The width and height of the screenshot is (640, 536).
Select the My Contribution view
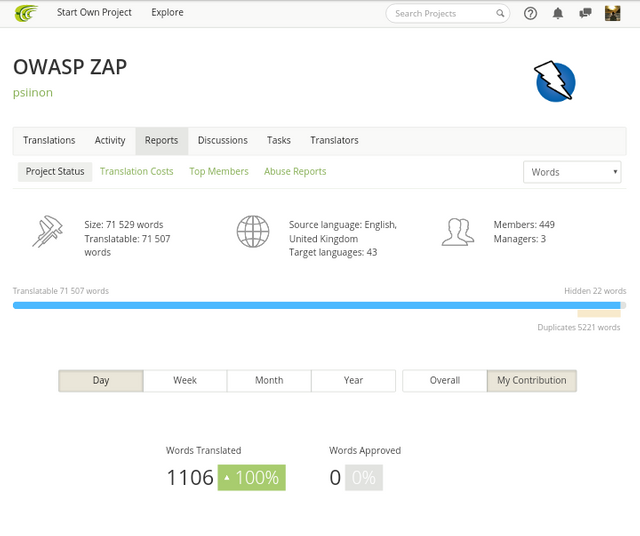pyautogui.click(x=531, y=380)
